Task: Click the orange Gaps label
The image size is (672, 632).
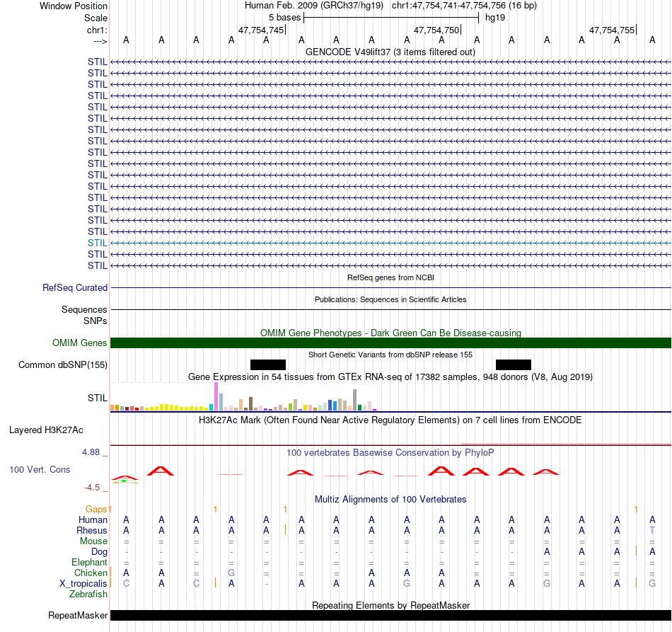Action: [96, 509]
